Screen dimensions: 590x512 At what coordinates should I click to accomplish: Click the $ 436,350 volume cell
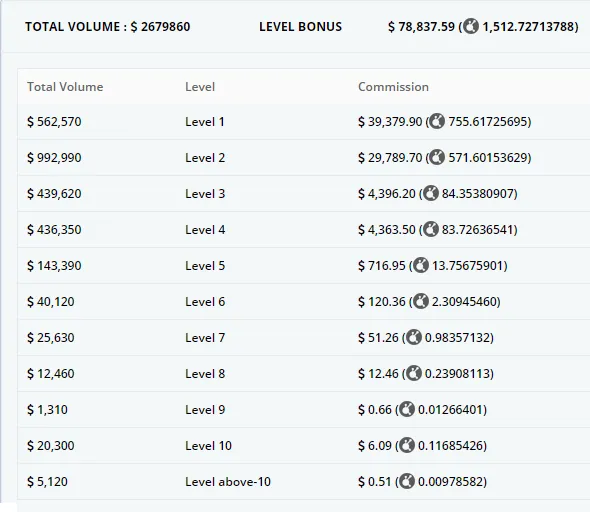click(54, 229)
